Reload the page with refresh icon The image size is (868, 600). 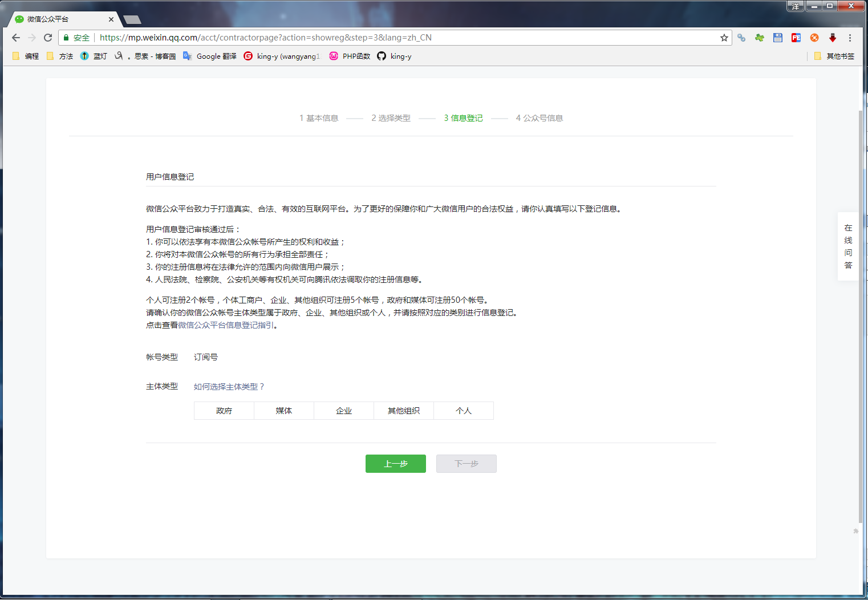[48, 38]
